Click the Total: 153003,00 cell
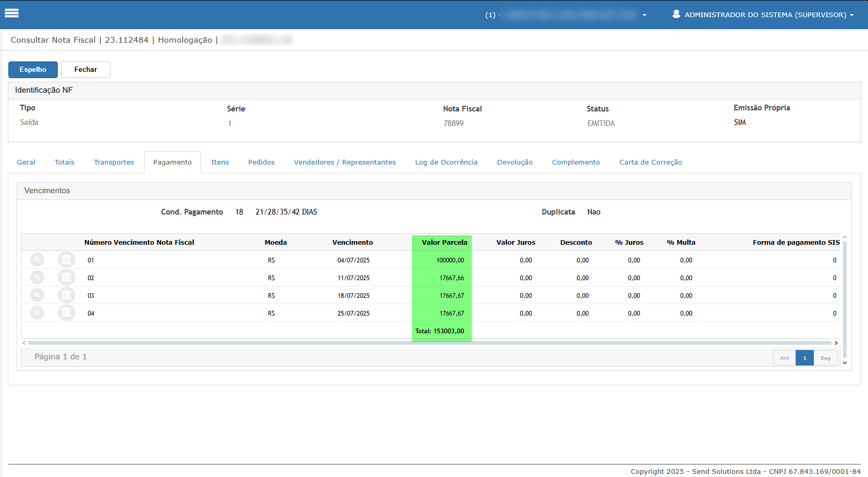Image resolution: width=868 pixels, height=477 pixels. [x=439, y=331]
